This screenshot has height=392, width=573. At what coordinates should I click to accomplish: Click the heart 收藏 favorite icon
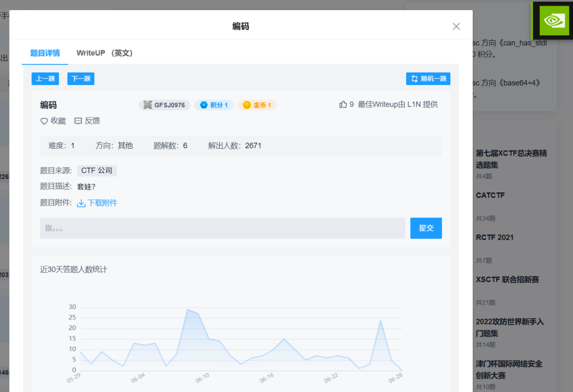pyautogui.click(x=44, y=121)
